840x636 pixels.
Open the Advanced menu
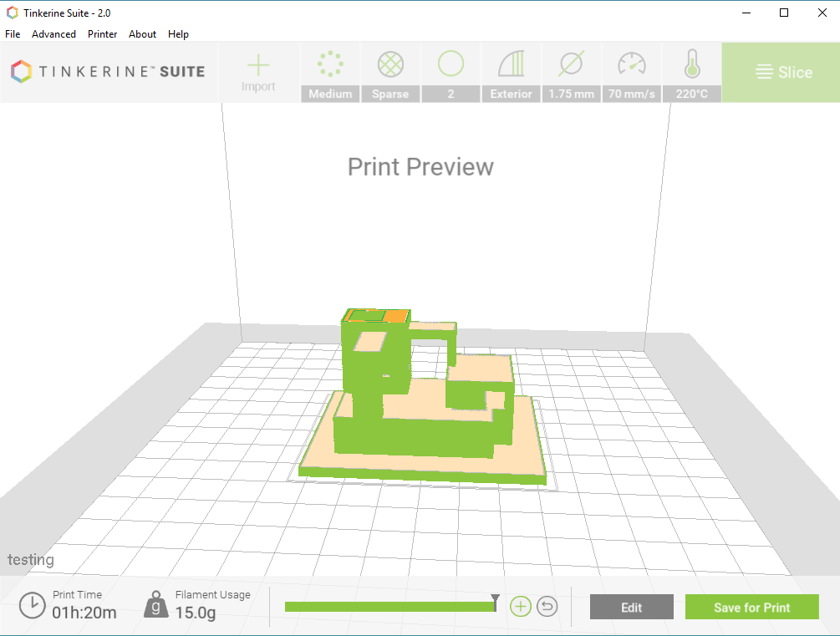coord(53,33)
